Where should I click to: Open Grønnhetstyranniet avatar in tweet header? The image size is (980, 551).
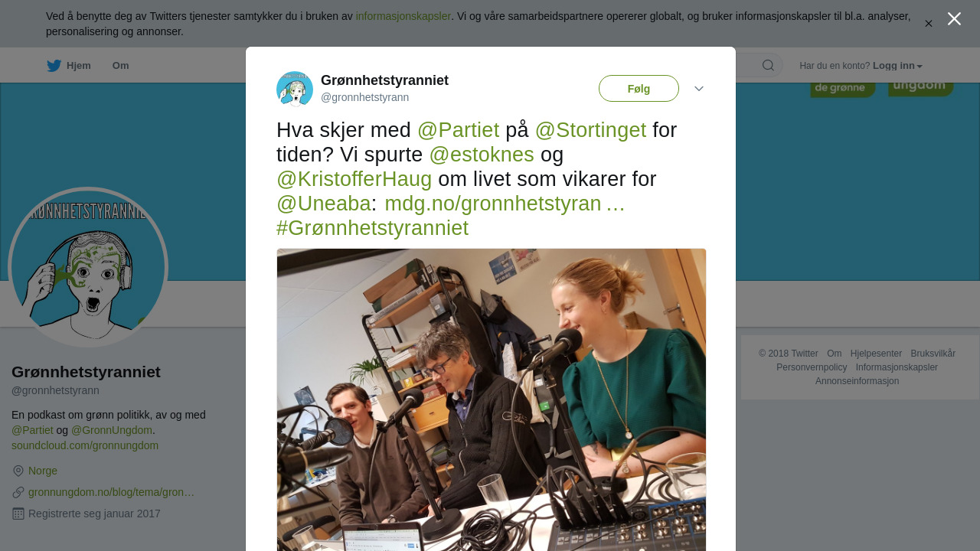pos(295,89)
